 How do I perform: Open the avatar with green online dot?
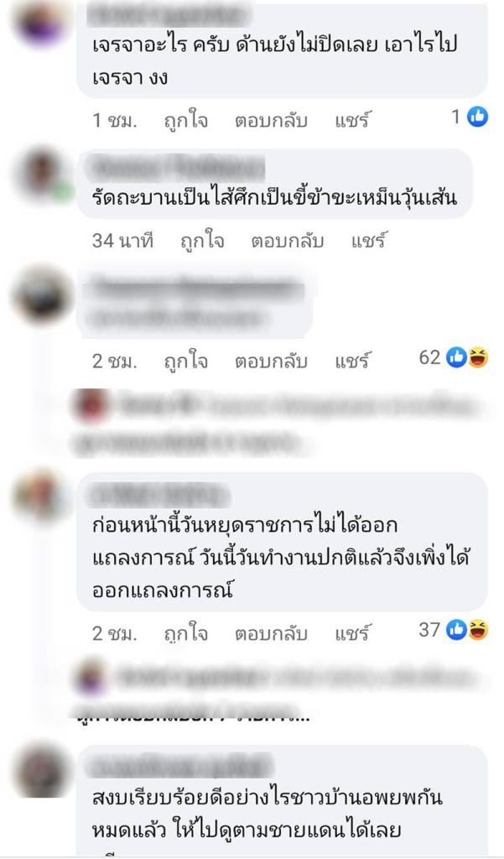[x=43, y=174]
